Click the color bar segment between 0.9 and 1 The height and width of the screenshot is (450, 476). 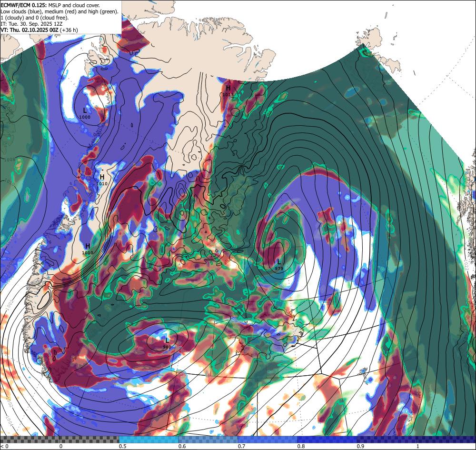[x=387, y=440]
